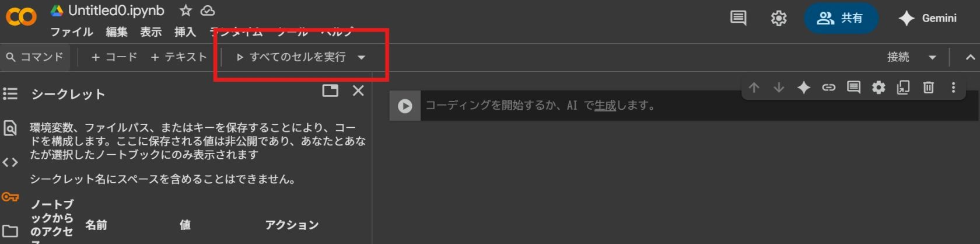Open table of contents sidebar icon
Screen dimensions: 980x244
coord(10,93)
